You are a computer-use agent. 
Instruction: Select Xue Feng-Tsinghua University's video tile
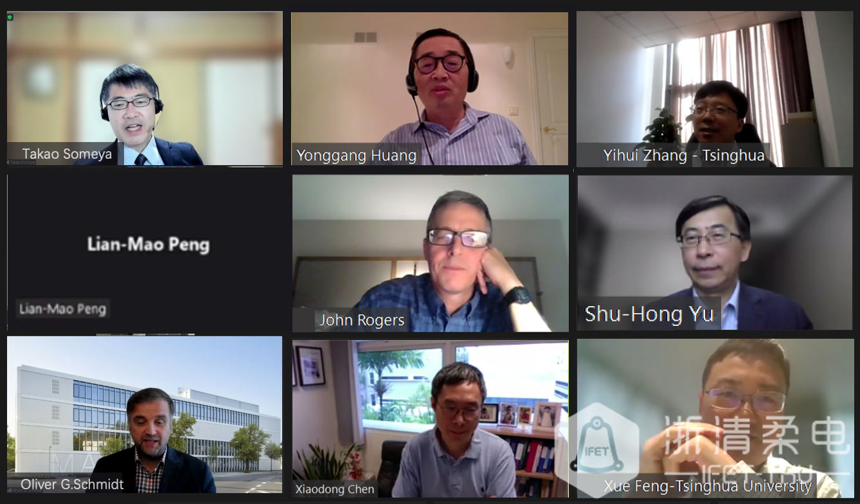pos(715,419)
